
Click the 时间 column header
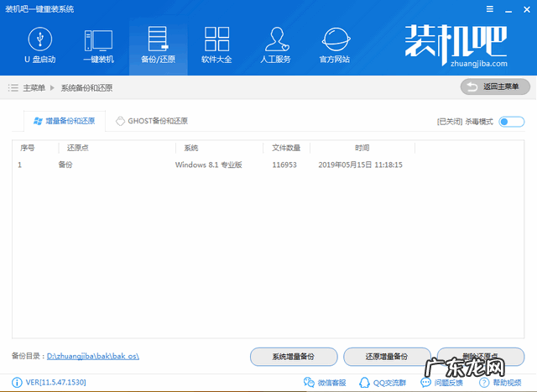(x=362, y=148)
